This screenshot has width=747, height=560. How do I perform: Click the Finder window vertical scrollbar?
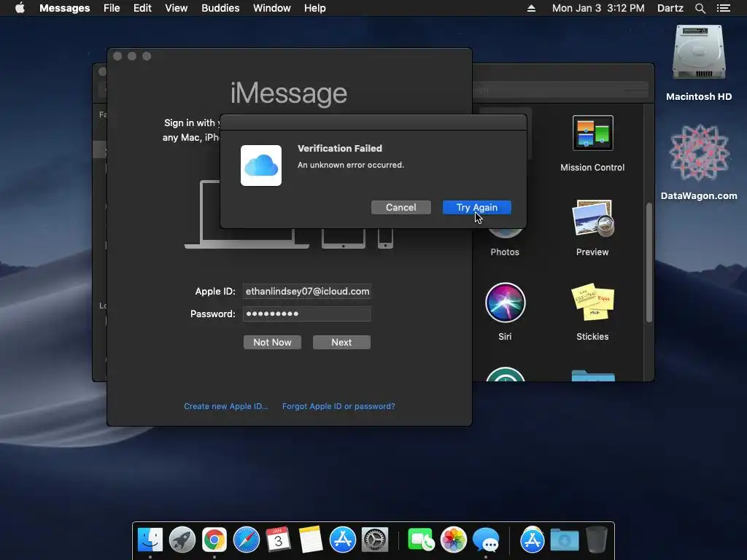pos(649,262)
